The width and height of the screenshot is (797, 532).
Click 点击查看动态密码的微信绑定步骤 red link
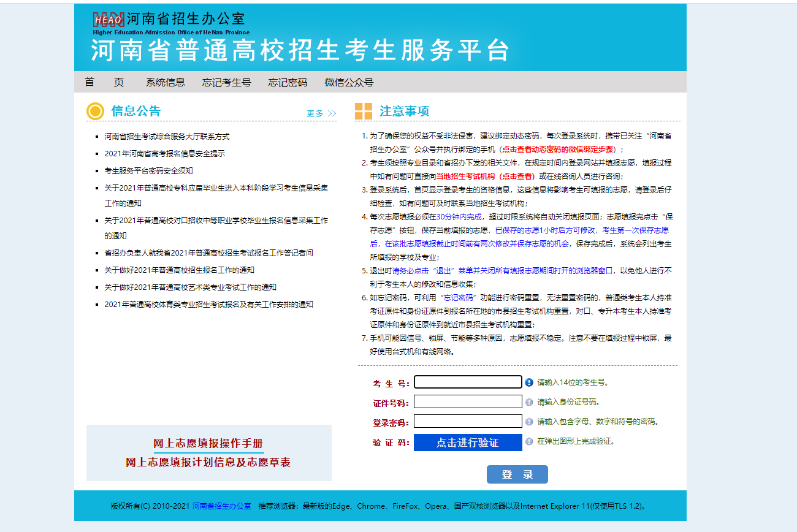coord(557,149)
